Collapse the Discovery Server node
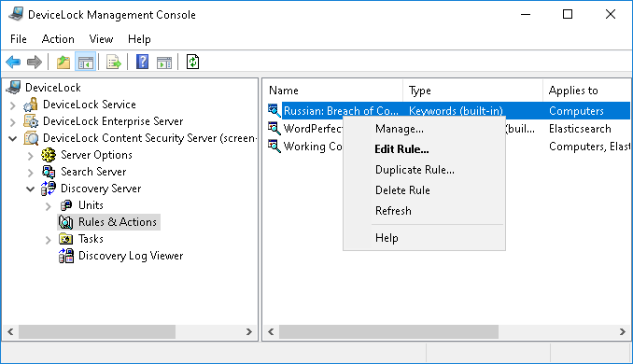The height and width of the screenshot is (364, 633). (x=30, y=189)
